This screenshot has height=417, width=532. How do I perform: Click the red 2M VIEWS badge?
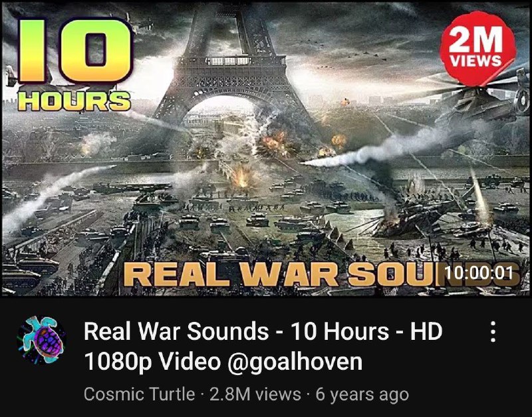pos(477,48)
